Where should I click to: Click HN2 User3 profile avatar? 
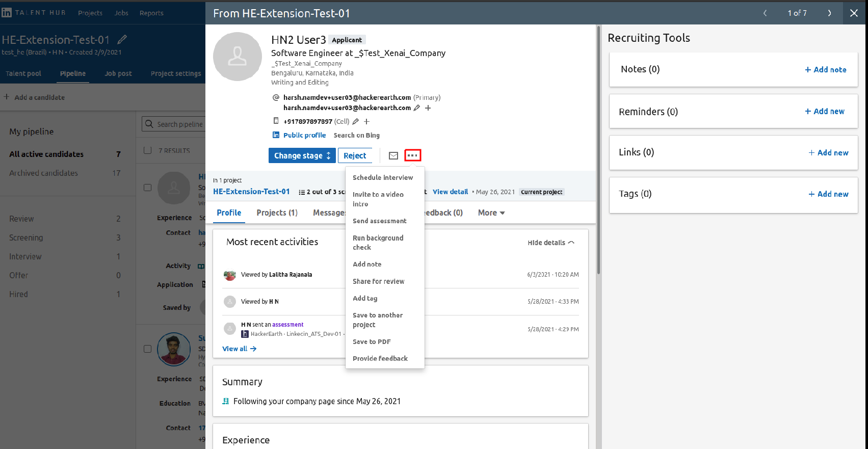(x=238, y=57)
